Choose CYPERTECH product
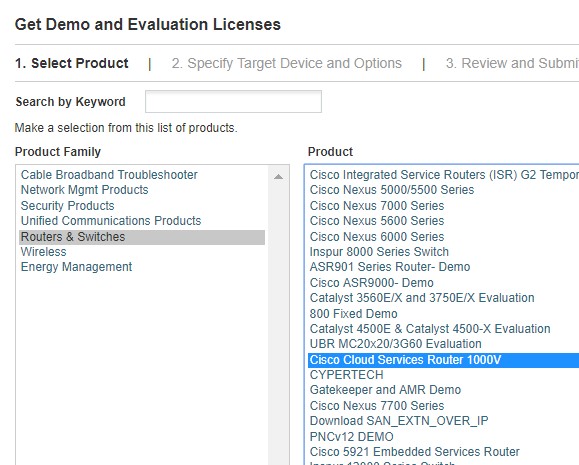The width and height of the screenshot is (579, 465). point(346,375)
